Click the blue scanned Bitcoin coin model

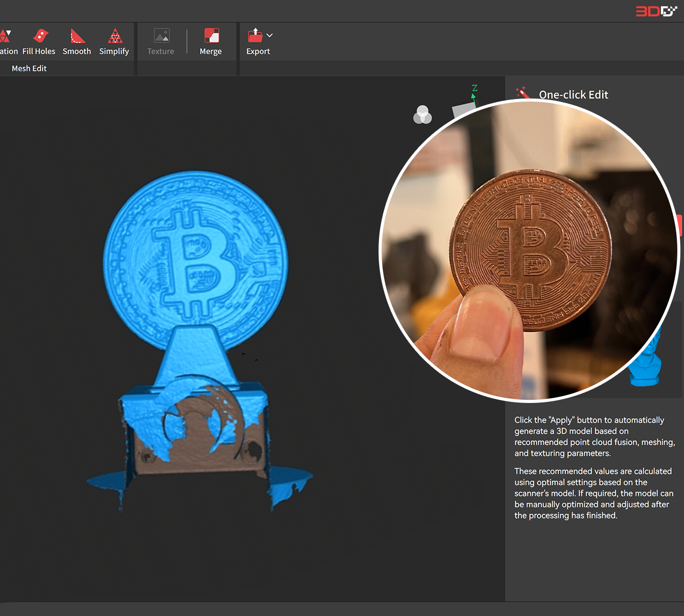coord(195,260)
